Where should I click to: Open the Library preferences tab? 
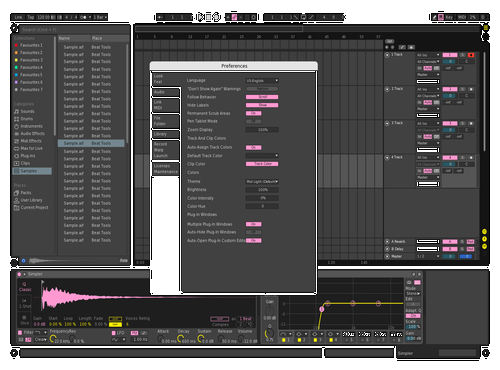click(x=166, y=134)
